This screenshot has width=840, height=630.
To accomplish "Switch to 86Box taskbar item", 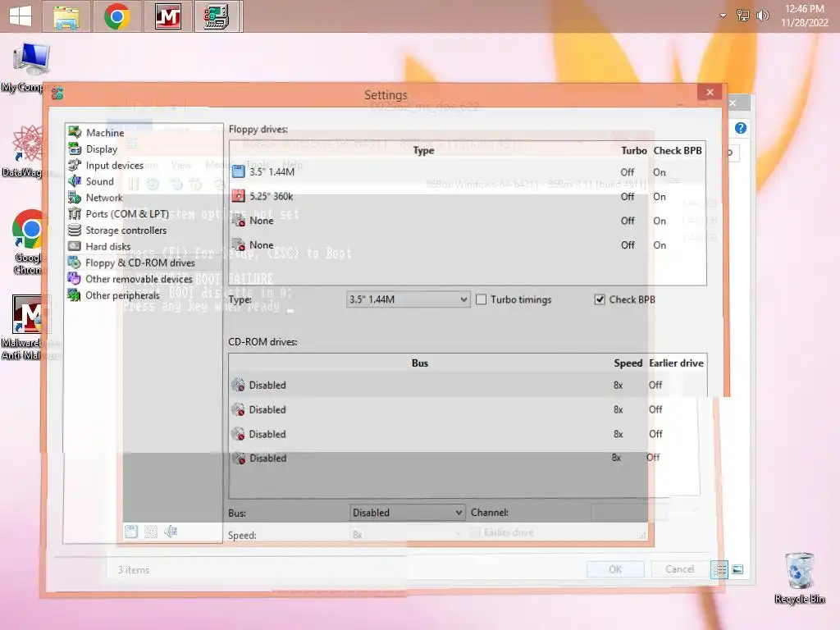I will click(x=217, y=16).
